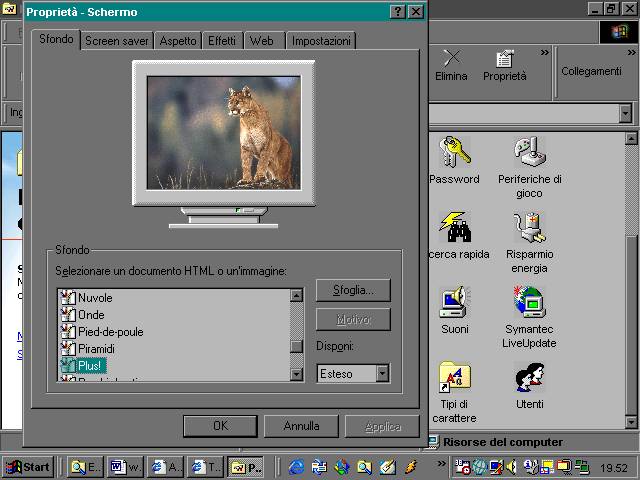Click the Windows logo throbber icon
This screenshot has height=480, width=640.
pyautogui.click(x=619, y=32)
